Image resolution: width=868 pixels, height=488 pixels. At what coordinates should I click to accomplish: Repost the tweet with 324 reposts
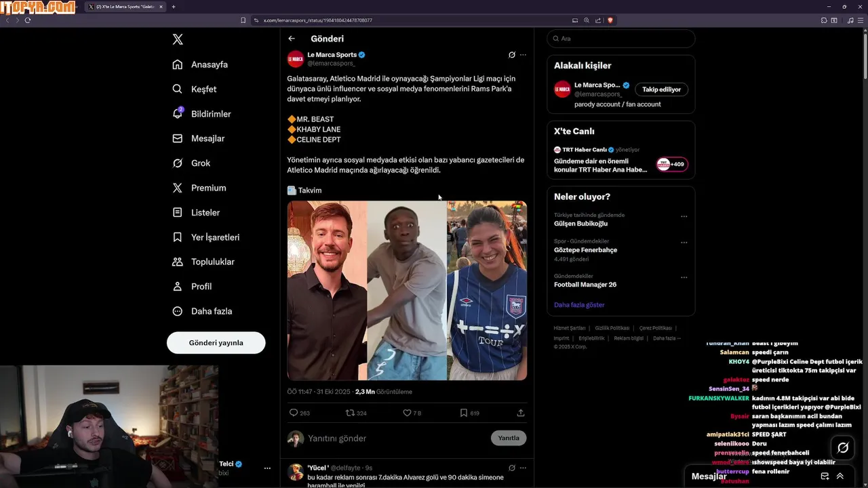tap(350, 413)
